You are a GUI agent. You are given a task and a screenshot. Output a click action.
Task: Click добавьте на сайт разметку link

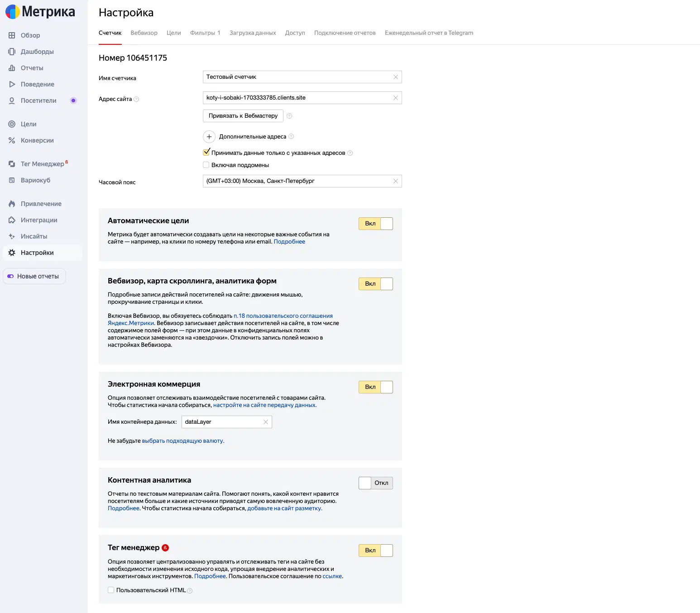click(285, 508)
